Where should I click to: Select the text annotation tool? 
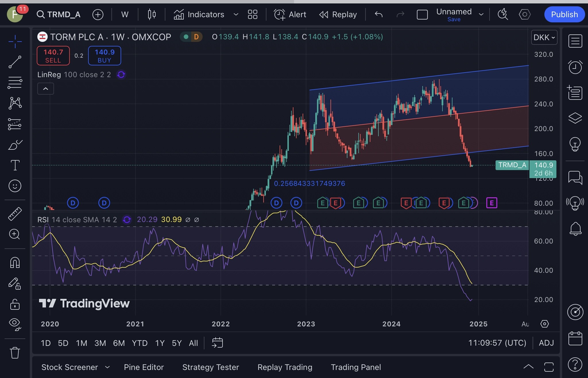click(x=15, y=165)
